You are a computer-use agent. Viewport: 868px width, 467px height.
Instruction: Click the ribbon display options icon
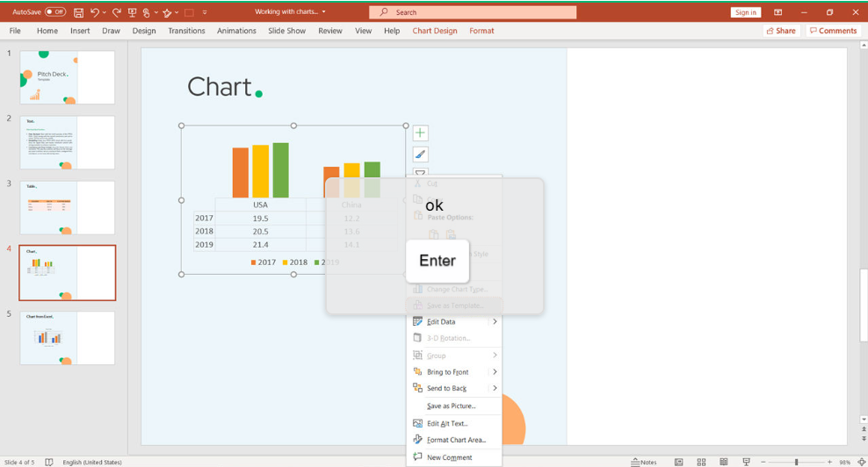coord(778,12)
